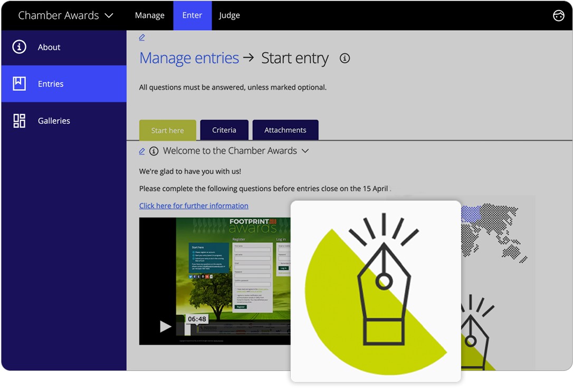Select the Entries bookmark icon in the sidebar
Viewport: 573px width, 392px height.
pyautogui.click(x=19, y=83)
